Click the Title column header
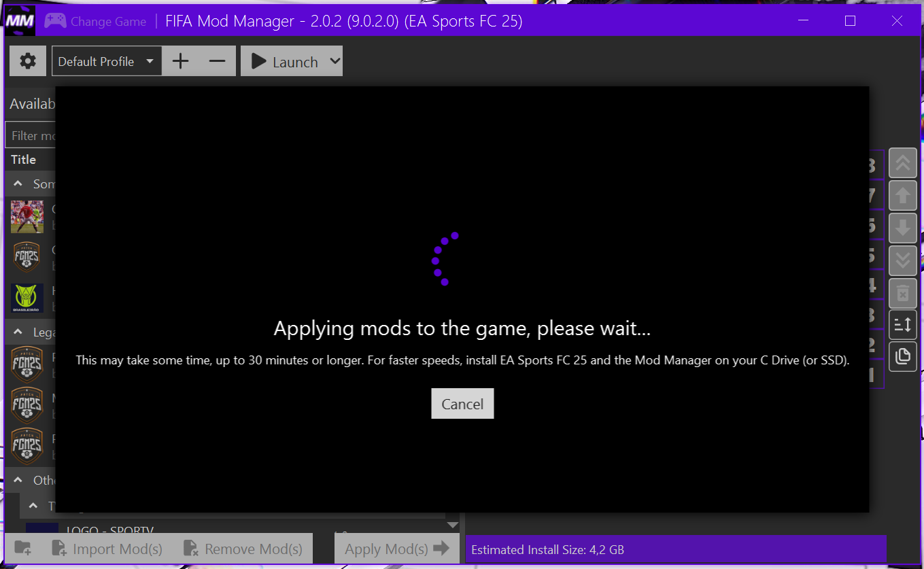The height and width of the screenshot is (569, 924). point(24,160)
